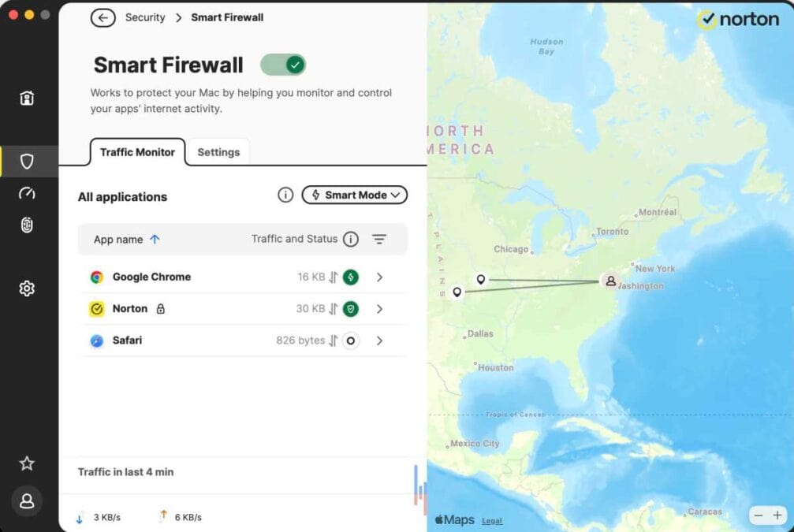The width and height of the screenshot is (794, 532).
Task: Open the user account profile icon
Action: coord(27,501)
